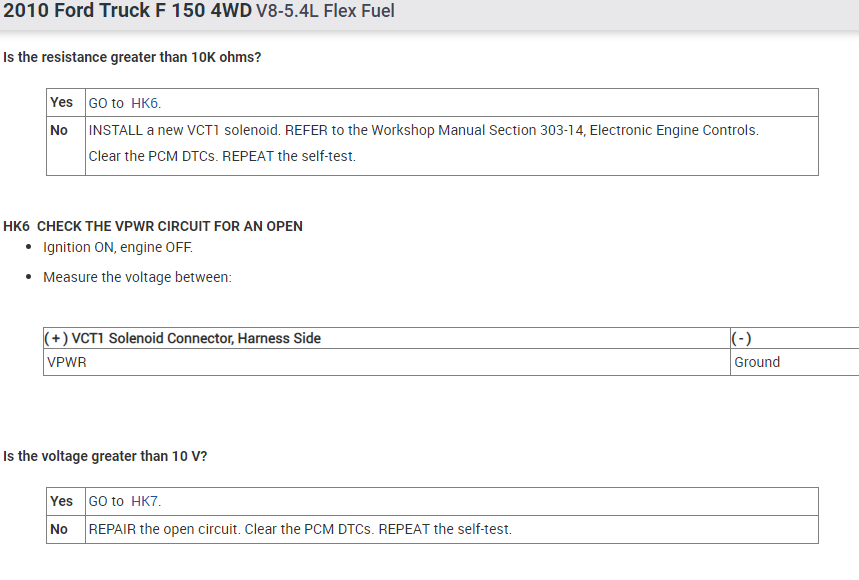Click the voltage greater than 10 V question

coord(105,456)
